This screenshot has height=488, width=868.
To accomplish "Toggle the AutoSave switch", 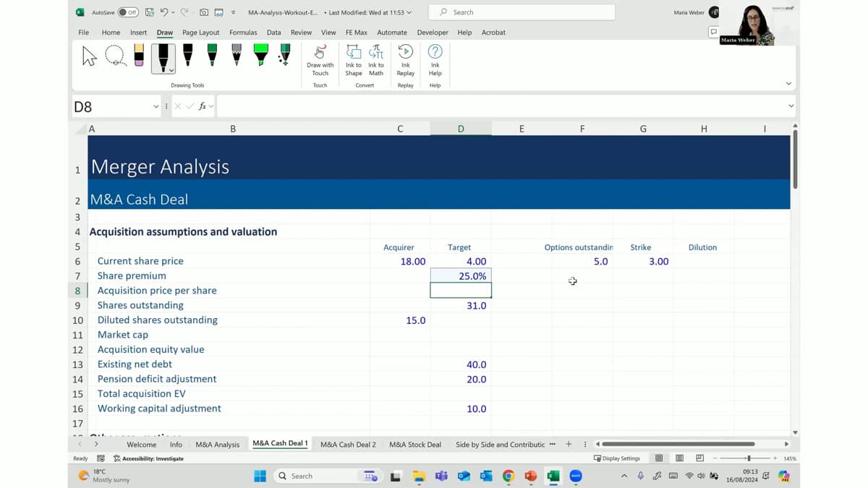I will pyautogui.click(x=128, y=12).
